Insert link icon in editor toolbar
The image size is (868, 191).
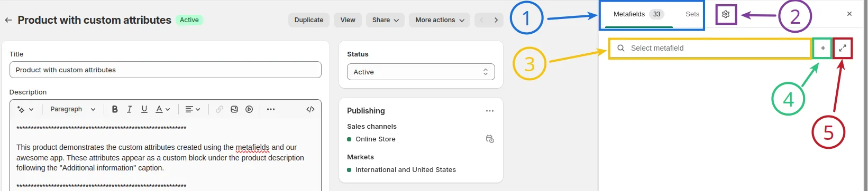[220, 109]
